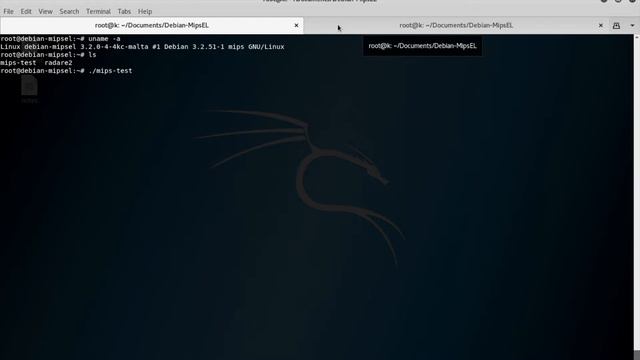Open the Terminal menu
Image resolution: width=640 pixels, height=360 pixels.
point(98,11)
